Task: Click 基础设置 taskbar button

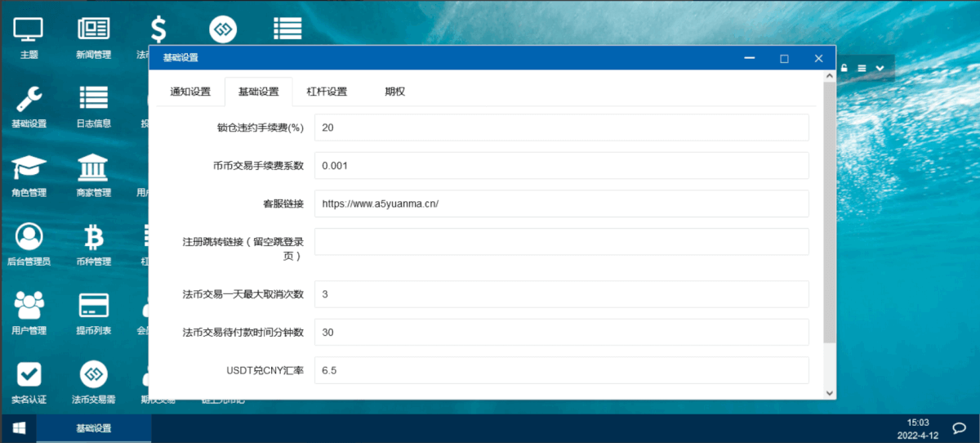Action: (94, 427)
